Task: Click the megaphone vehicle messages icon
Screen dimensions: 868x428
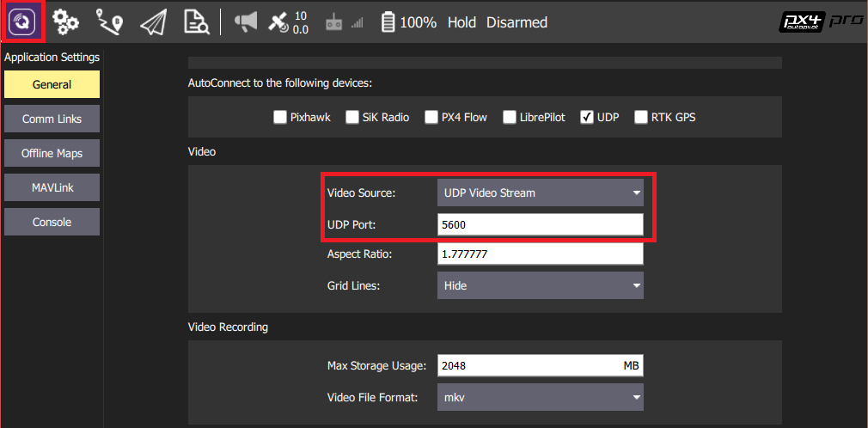Action: click(x=246, y=22)
